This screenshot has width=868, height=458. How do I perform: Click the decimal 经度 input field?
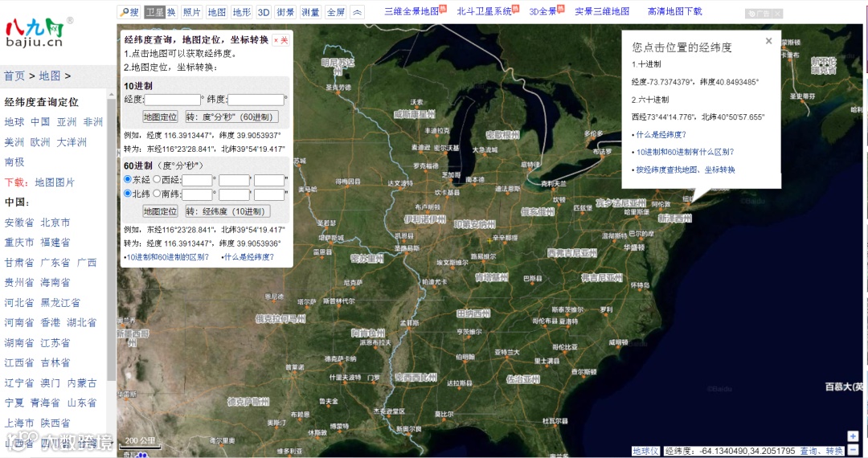(x=173, y=100)
